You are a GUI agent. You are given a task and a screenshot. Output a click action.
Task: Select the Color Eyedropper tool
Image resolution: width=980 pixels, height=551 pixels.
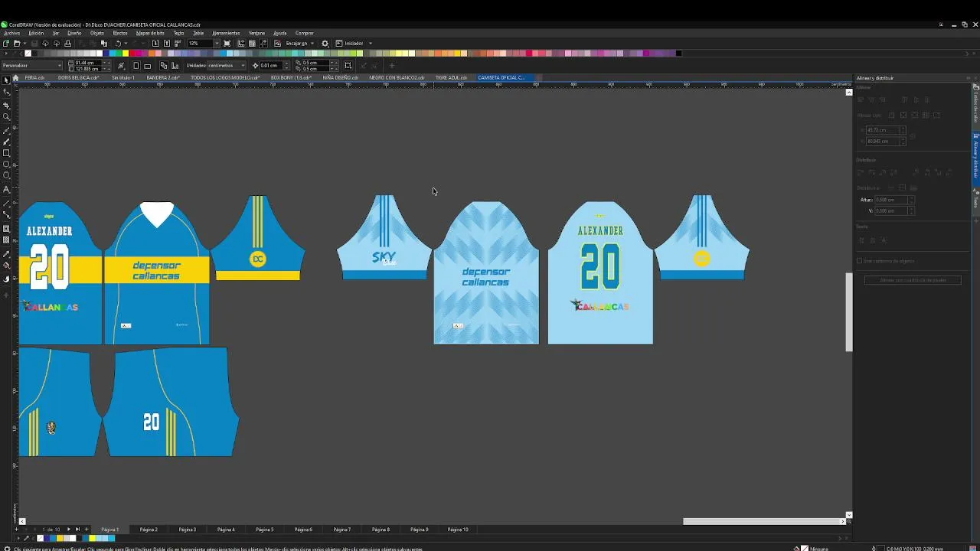click(7, 253)
